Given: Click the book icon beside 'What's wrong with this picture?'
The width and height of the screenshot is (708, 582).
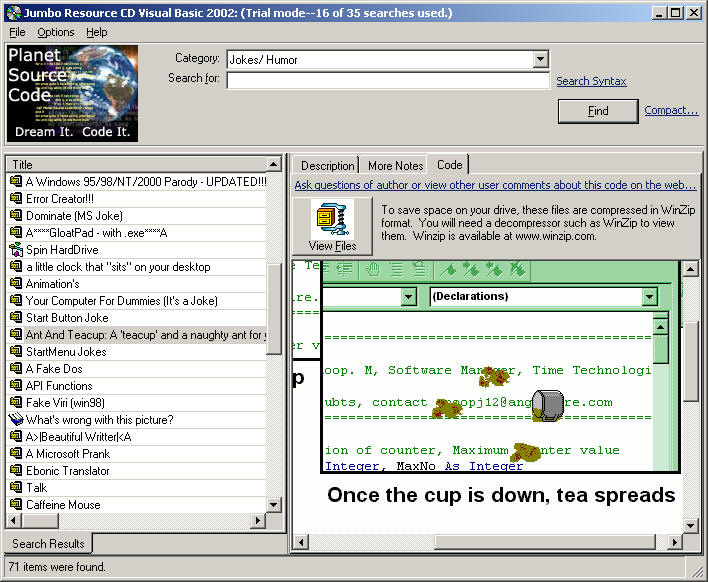Looking at the screenshot, I should tap(16, 419).
